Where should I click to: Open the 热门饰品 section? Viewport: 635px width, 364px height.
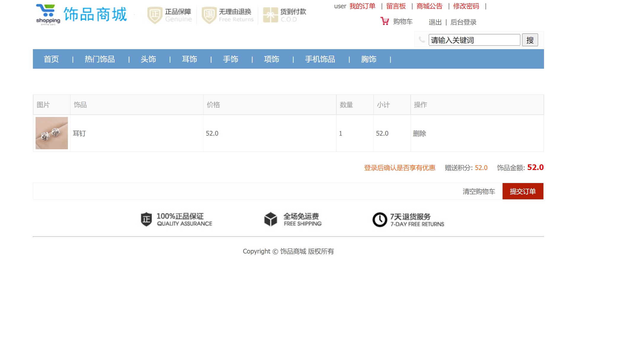tap(100, 59)
